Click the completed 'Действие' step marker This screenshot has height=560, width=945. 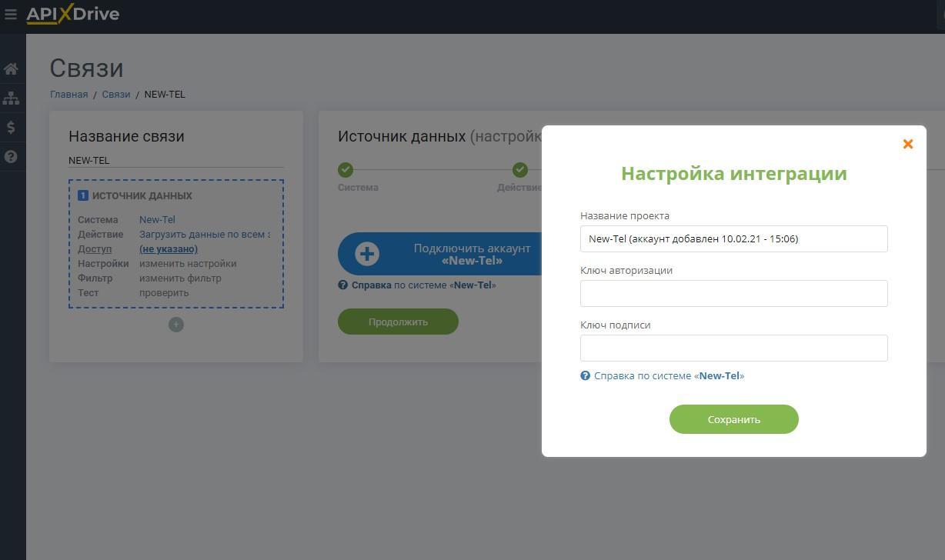pyautogui.click(x=520, y=169)
